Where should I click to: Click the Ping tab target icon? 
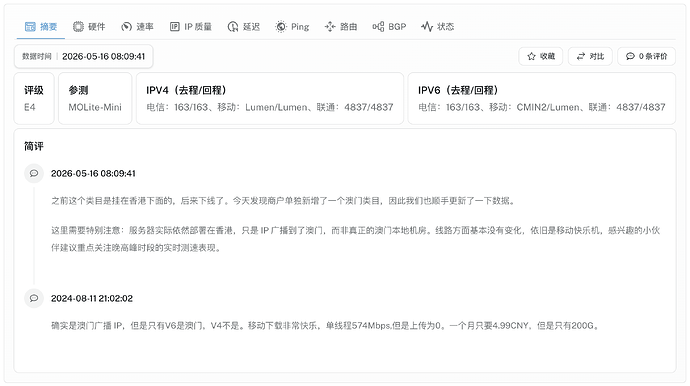[281, 27]
